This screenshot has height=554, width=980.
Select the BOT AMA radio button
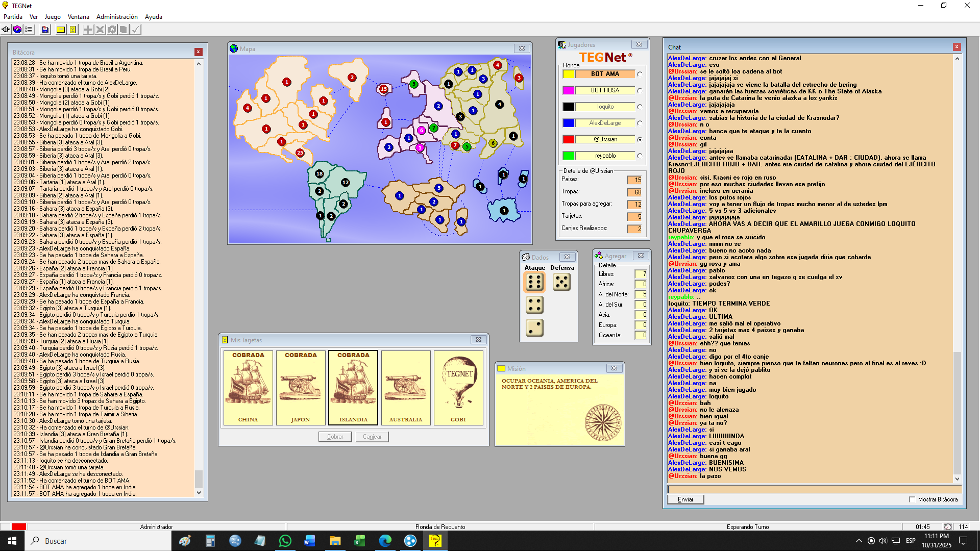point(640,74)
